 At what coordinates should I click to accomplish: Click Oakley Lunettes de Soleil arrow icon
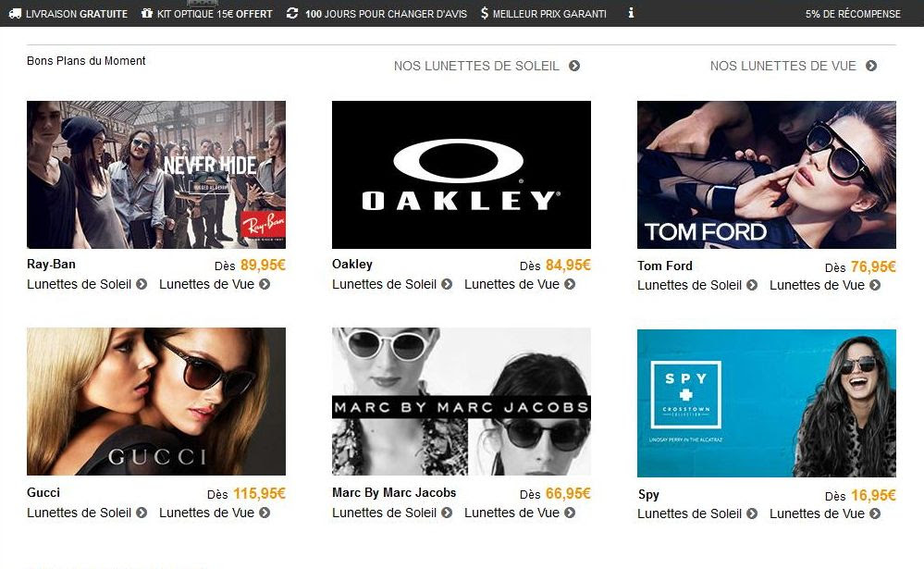point(447,284)
